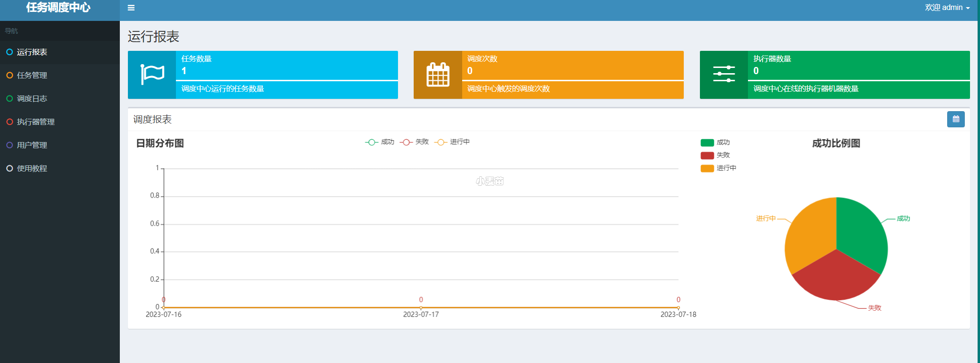Click the 进行中 label left of pie chart
The width and height of the screenshot is (980, 363).
(x=766, y=219)
